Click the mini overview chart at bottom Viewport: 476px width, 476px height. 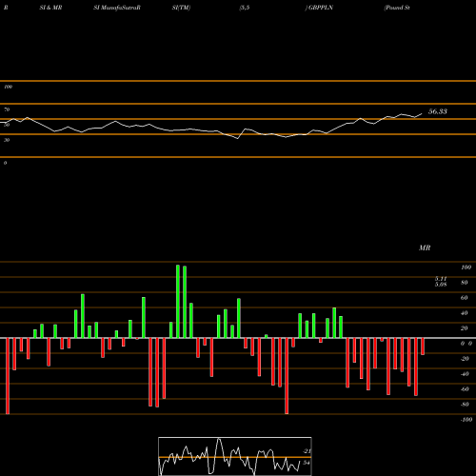235,456
